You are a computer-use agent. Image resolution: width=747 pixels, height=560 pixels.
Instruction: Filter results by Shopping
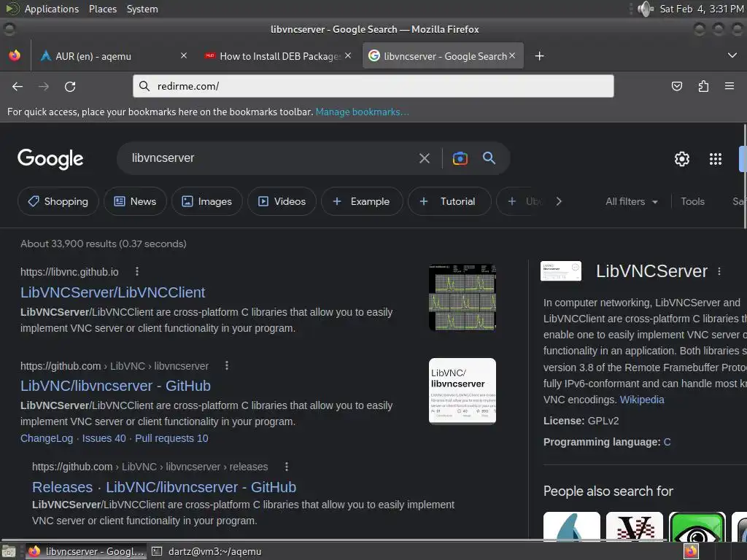58,201
